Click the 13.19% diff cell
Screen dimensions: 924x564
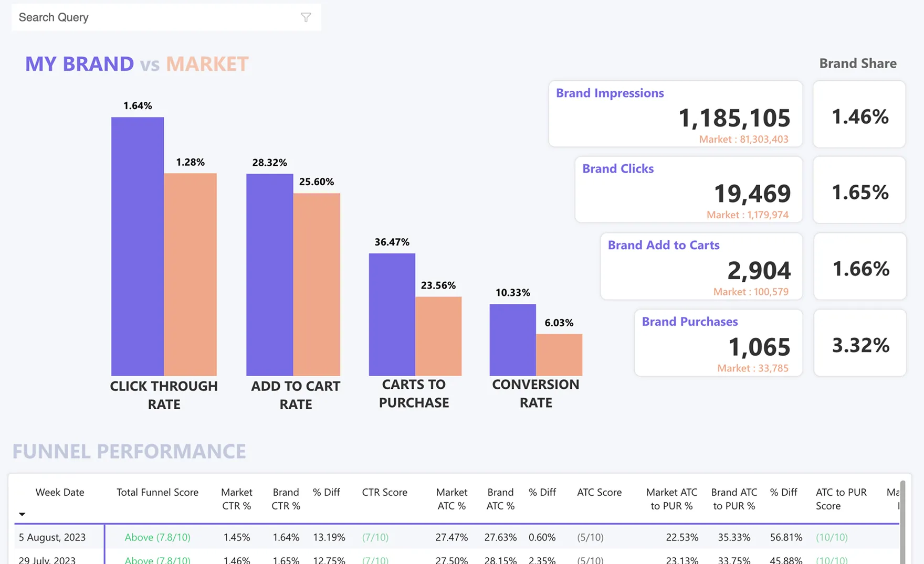pyautogui.click(x=329, y=537)
